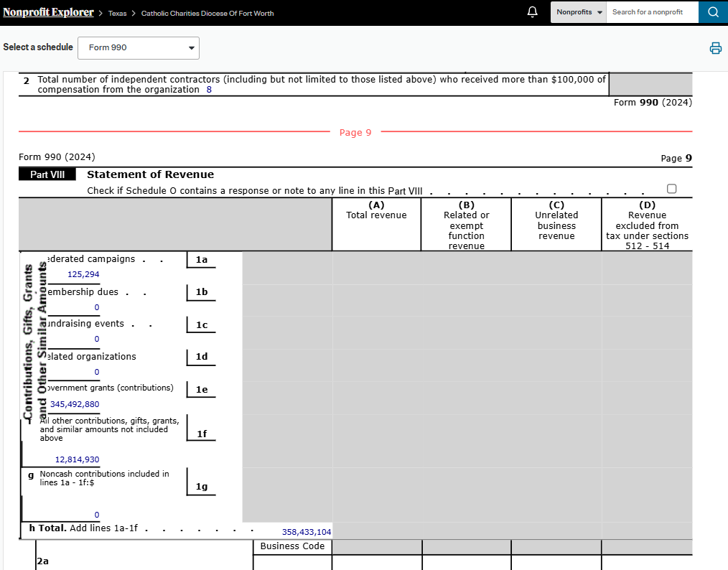Screen dimensions: 728x570
Task: Click the Noncash contributions line g text
Action: click(105, 478)
